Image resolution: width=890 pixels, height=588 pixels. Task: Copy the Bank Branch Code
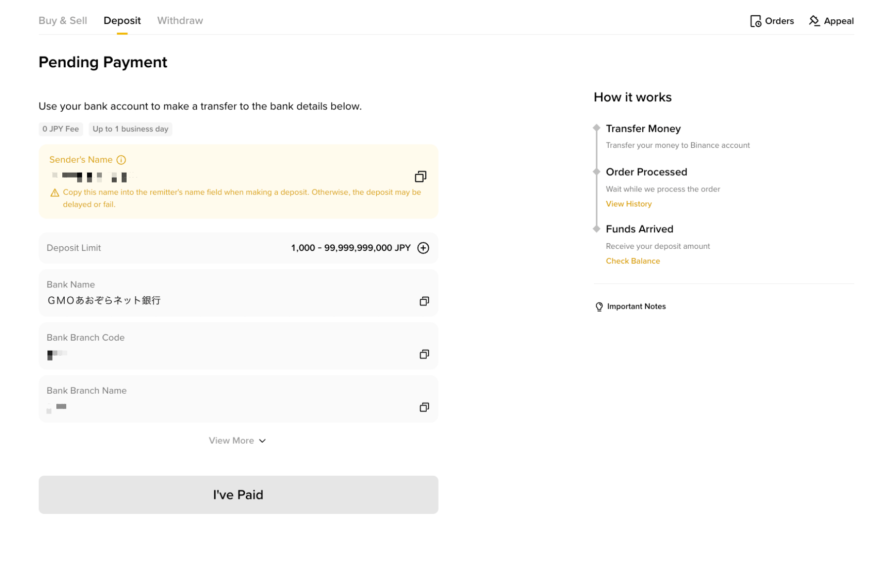click(424, 354)
